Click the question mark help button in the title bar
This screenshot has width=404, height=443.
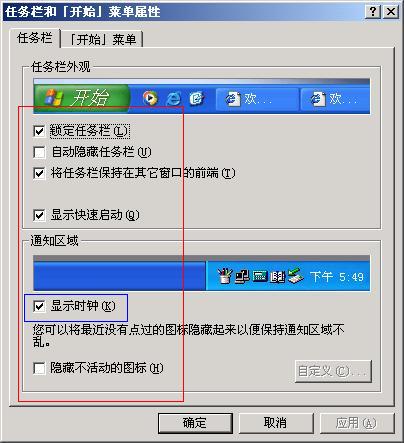click(373, 12)
